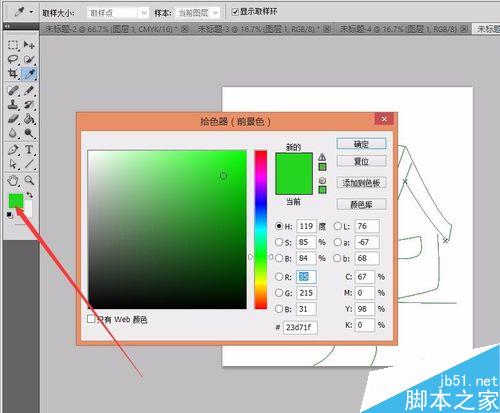Click the L value field showing 76
Image resolution: width=500 pixels, height=413 pixels.
click(x=367, y=226)
